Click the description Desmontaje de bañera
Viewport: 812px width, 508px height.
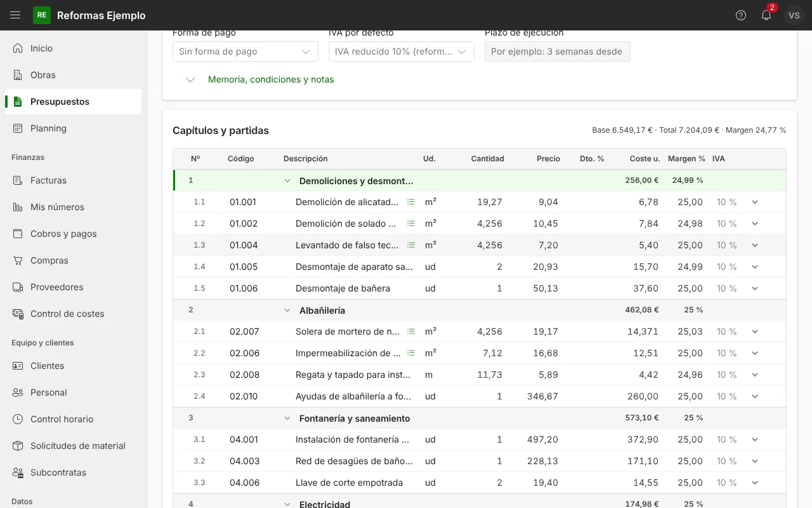pos(343,288)
